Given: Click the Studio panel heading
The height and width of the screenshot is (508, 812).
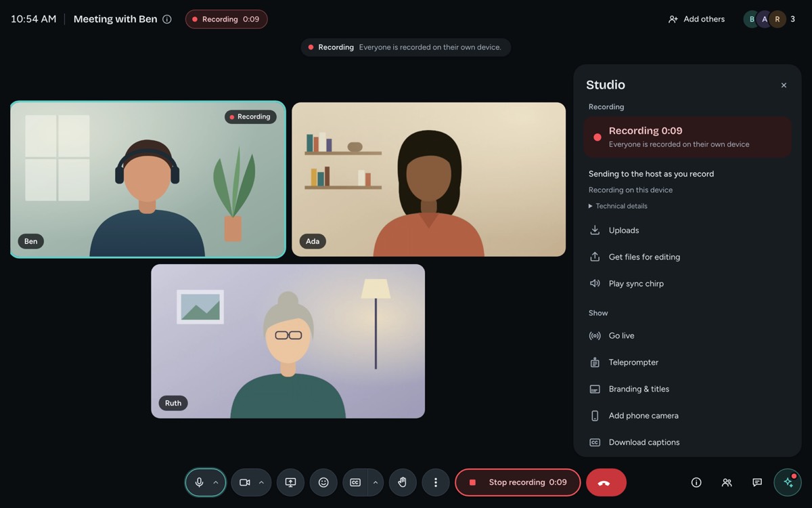Looking at the screenshot, I should (606, 85).
